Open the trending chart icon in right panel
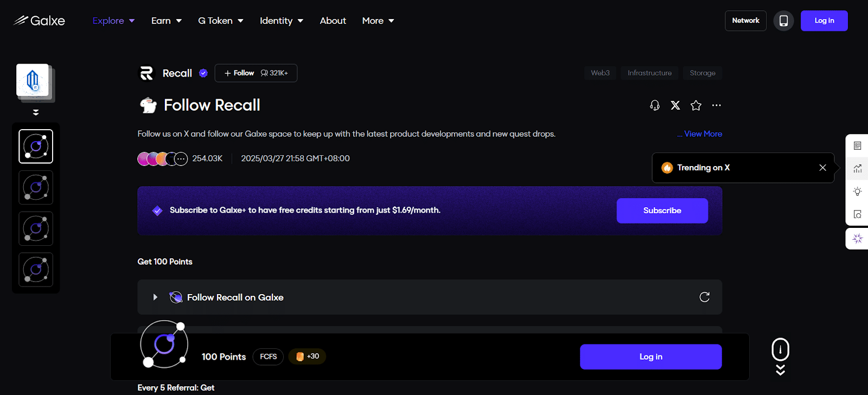Screen dimensions: 868x395 pyautogui.click(x=857, y=168)
